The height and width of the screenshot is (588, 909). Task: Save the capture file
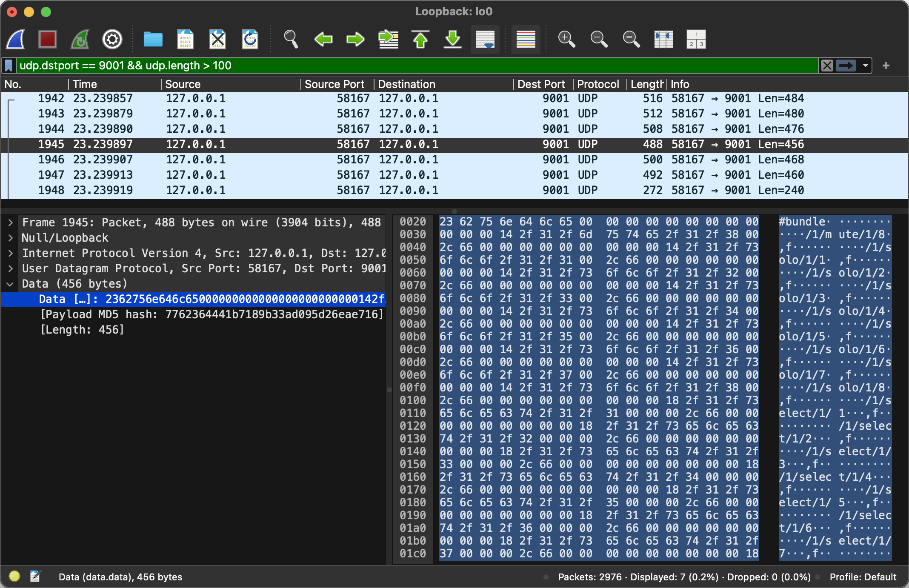(185, 40)
